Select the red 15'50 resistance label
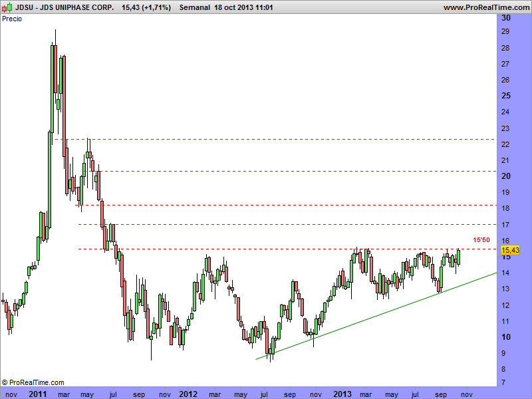Screen dimensions: 532x399 481,240
